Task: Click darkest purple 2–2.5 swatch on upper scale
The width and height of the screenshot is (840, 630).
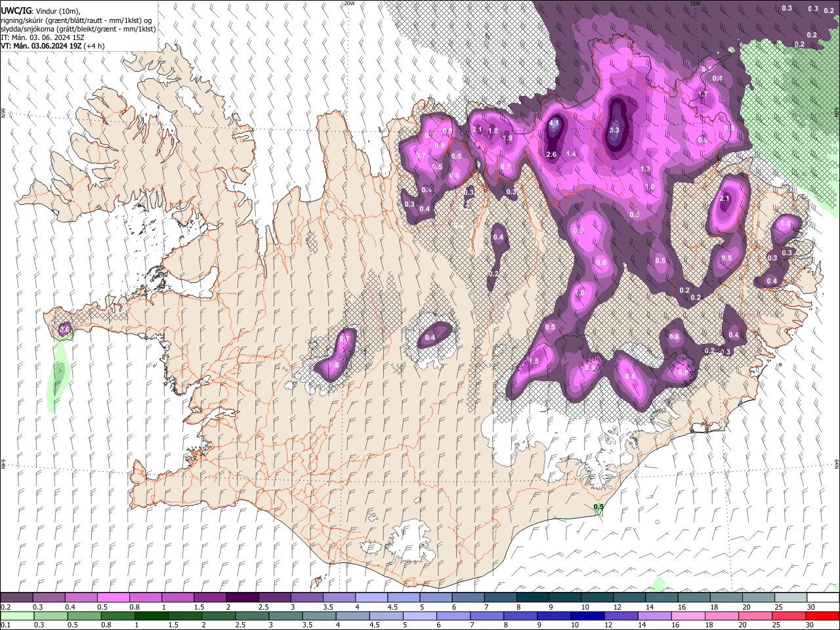Action: 241,598
